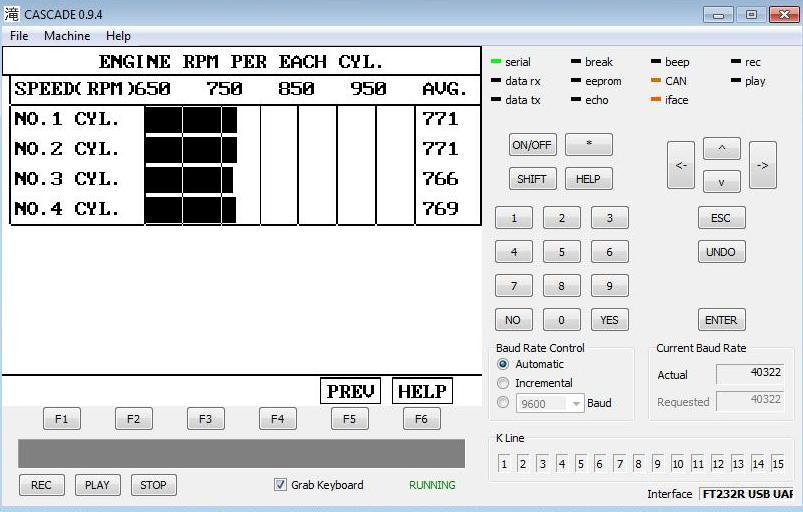Open the Machine menu
The width and height of the screenshot is (803, 512).
(67, 36)
